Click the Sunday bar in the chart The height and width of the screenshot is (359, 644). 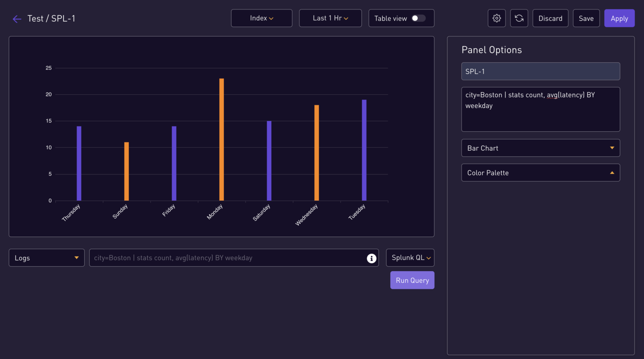tap(126, 171)
